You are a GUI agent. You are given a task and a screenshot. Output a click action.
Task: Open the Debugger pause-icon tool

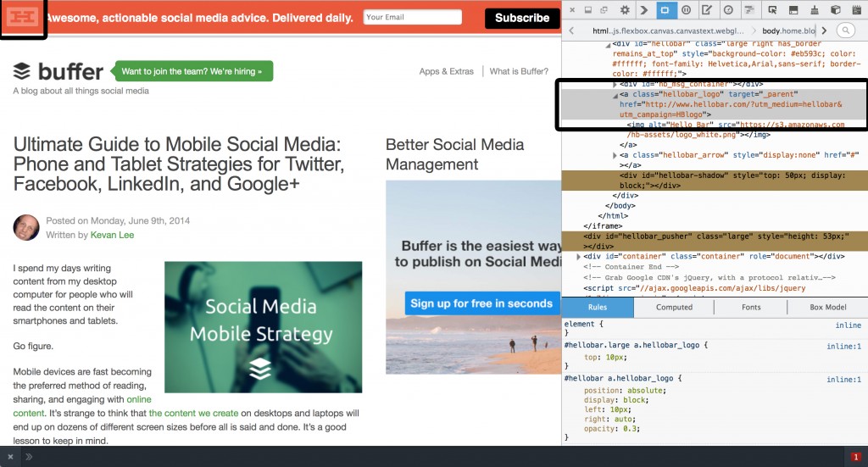pos(686,10)
